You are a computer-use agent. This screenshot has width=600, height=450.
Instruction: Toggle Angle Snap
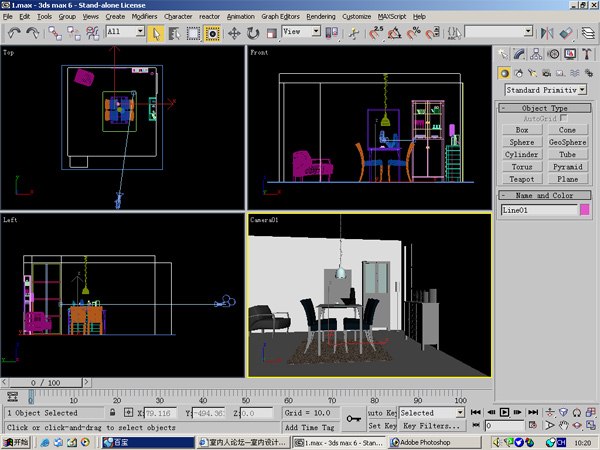coord(395,33)
